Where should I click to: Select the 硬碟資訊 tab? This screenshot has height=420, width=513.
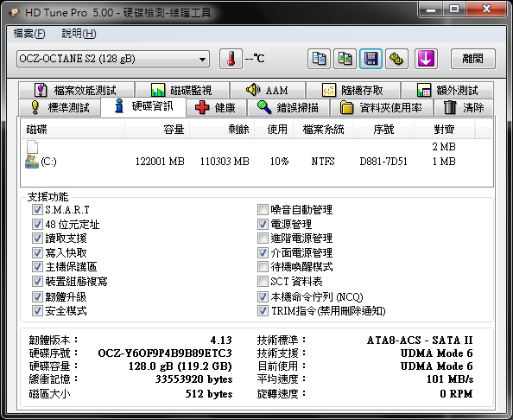(x=143, y=106)
